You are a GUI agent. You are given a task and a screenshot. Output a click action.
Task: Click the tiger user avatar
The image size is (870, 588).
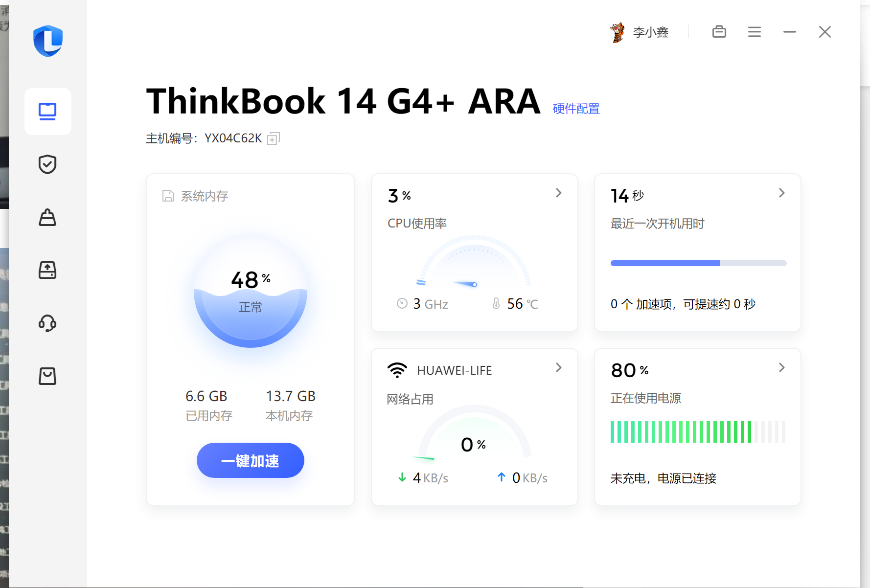pyautogui.click(x=618, y=32)
